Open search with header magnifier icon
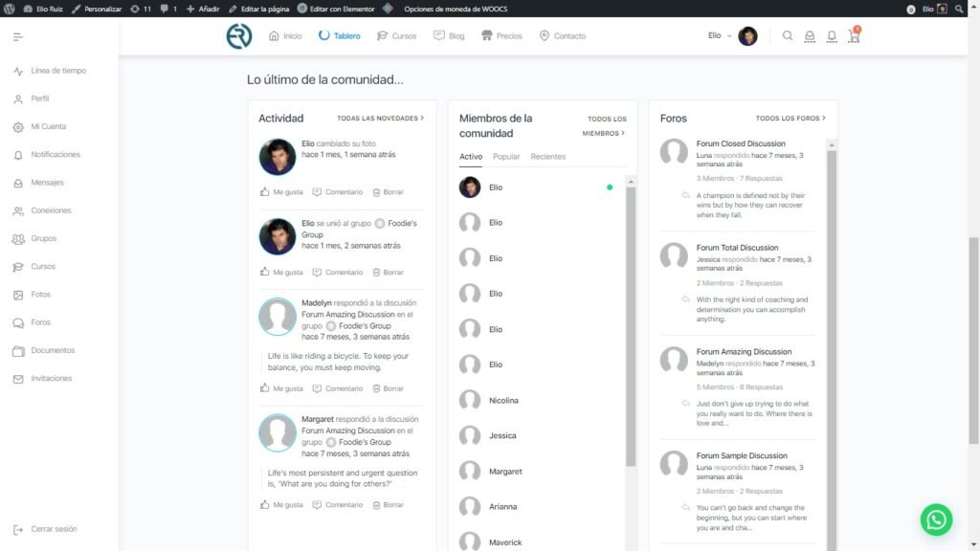The height and width of the screenshot is (551, 980). (x=788, y=35)
